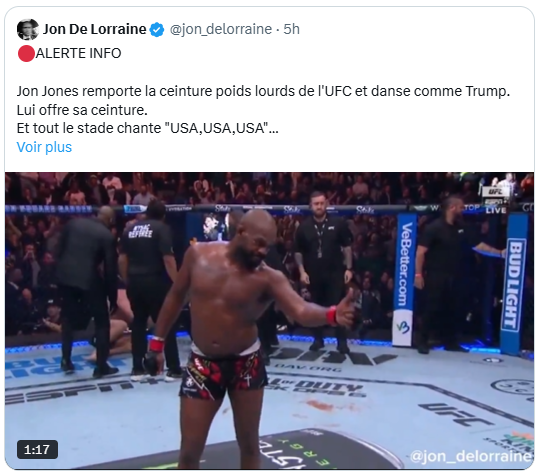This screenshot has height=474, width=546.
Task: Click the blue verified checkmark badge
Action: point(157,30)
